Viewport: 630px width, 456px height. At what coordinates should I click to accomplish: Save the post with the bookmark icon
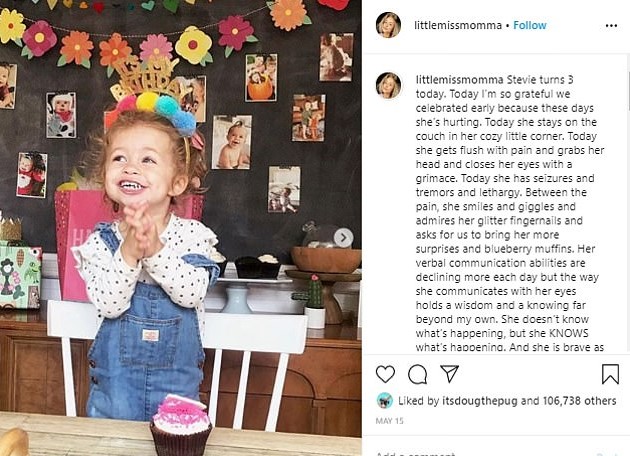point(610,373)
